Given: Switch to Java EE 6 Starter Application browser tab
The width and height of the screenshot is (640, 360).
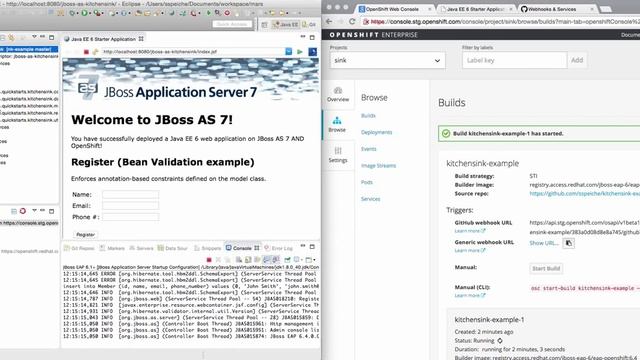Looking at the screenshot, I should click(476, 9).
